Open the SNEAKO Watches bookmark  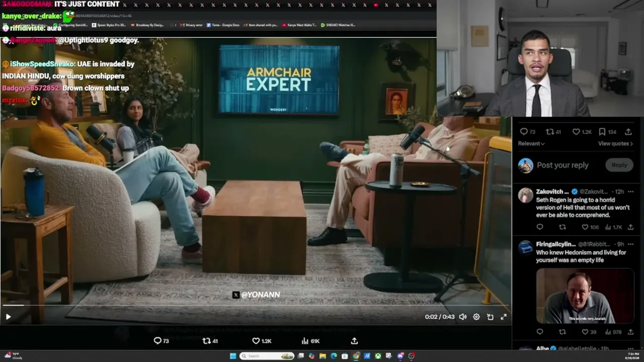tap(338, 25)
